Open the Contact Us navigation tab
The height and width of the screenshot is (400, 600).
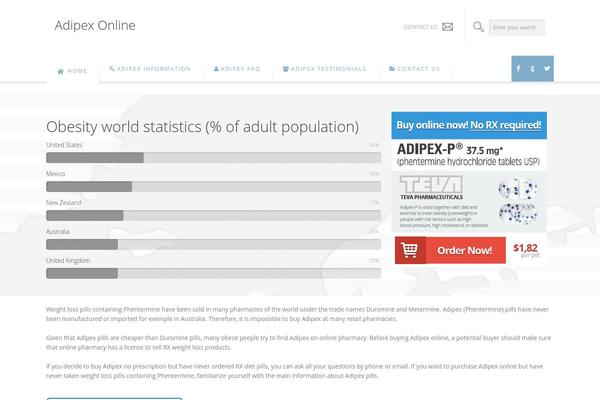click(415, 69)
